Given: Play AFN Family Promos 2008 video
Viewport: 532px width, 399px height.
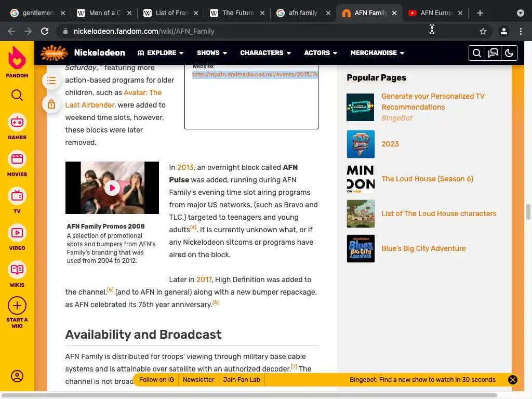Looking at the screenshot, I should pyautogui.click(x=112, y=188).
